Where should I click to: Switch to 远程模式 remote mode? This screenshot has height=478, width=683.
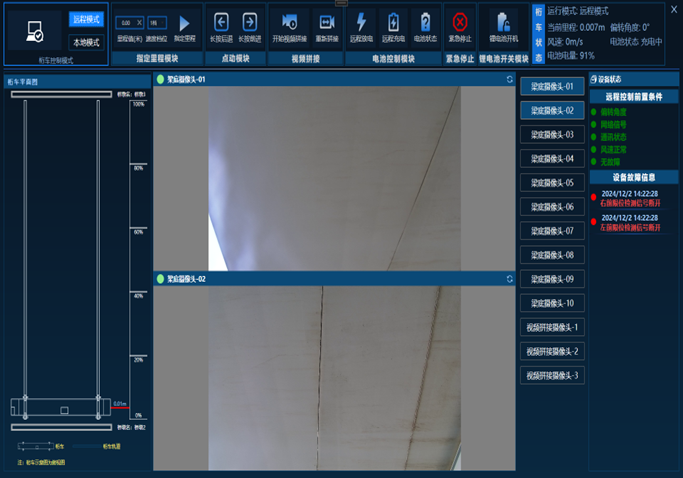(86, 19)
